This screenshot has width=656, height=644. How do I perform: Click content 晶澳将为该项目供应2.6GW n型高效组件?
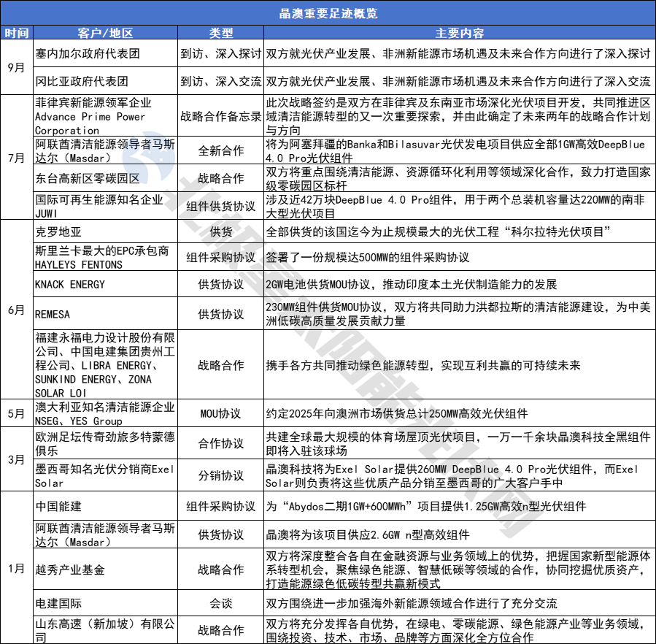460,534
